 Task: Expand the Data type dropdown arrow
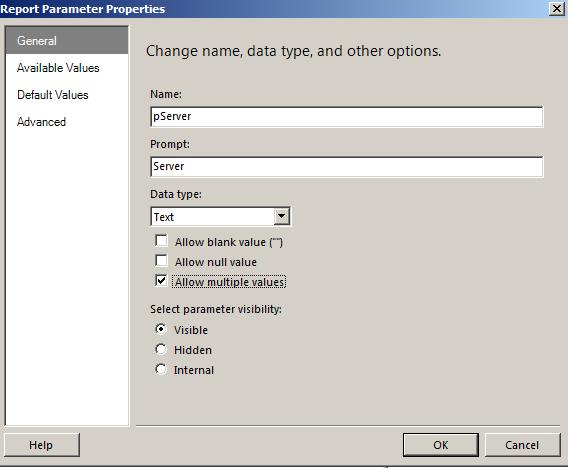[281, 217]
